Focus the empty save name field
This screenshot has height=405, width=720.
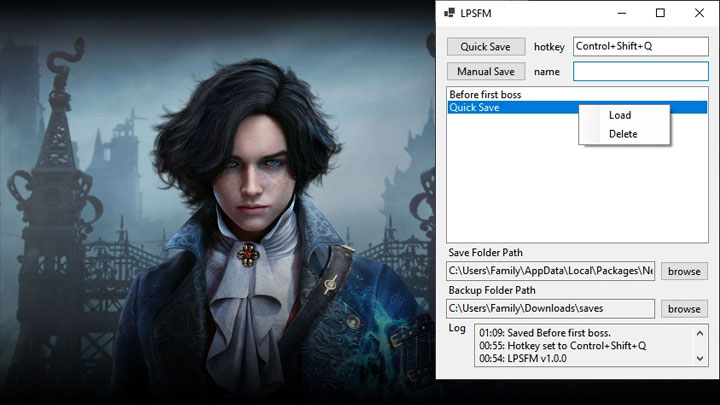(x=641, y=72)
